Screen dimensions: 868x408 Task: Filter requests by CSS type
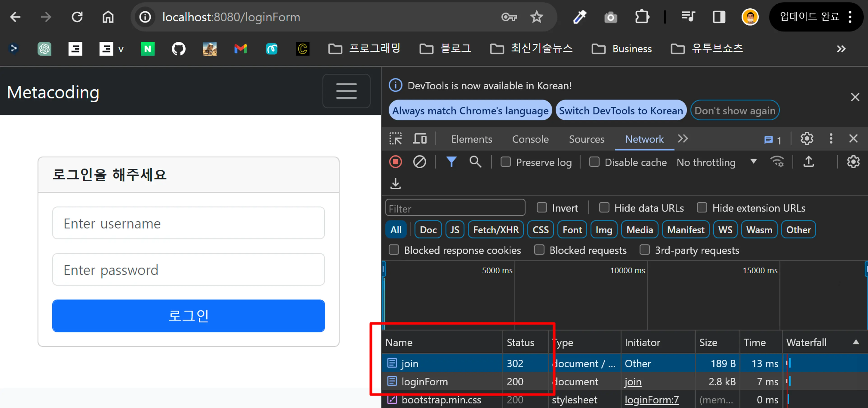click(540, 230)
